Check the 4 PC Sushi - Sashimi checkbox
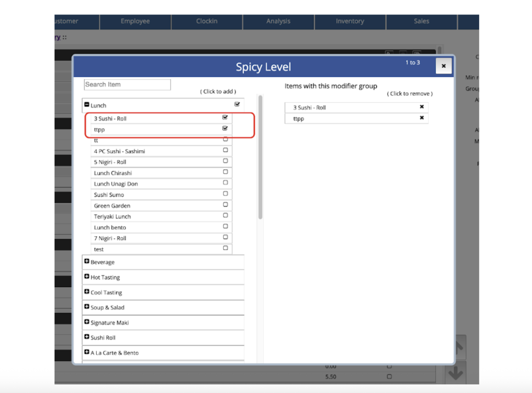This screenshot has height=393, width=532. 225,150
